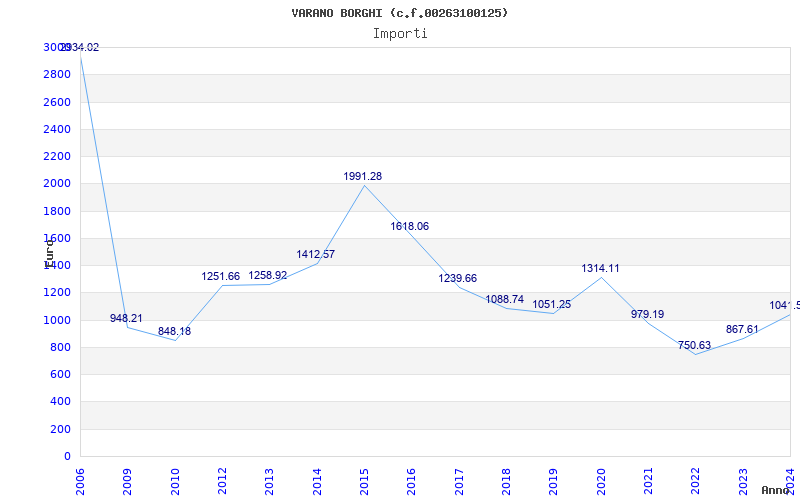Select the 750.63 data label
This screenshot has height=500, width=800.
pos(694,345)
